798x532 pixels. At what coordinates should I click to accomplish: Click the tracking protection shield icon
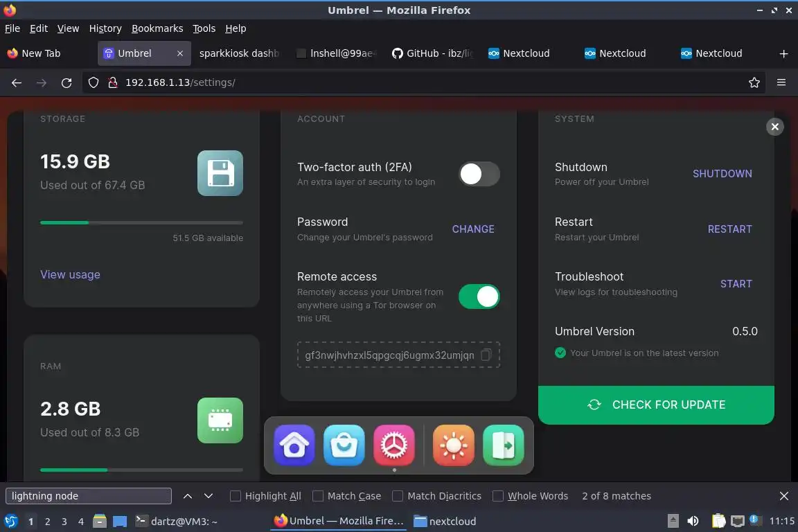93,82
